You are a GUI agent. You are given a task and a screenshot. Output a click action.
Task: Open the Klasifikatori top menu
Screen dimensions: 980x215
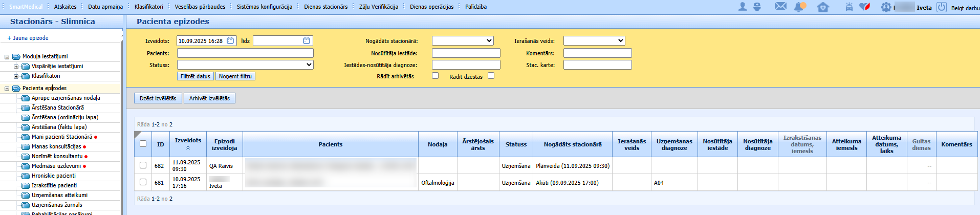click(x=149, y=7)
